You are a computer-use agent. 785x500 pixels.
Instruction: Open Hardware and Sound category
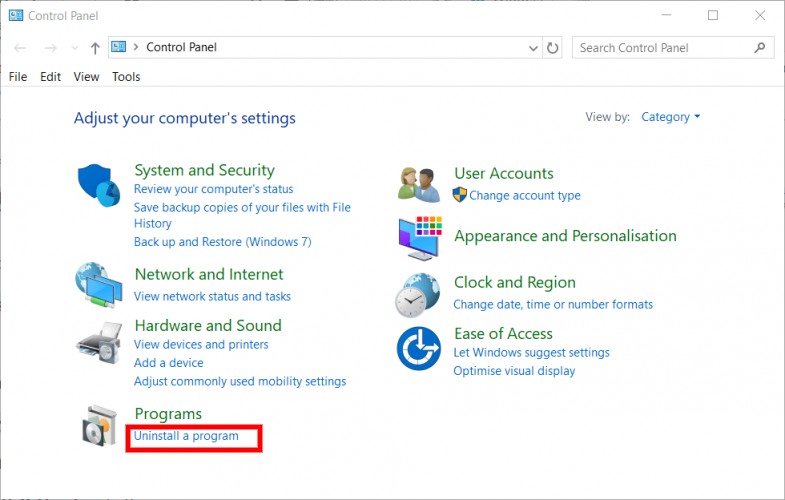pos(208,325)
